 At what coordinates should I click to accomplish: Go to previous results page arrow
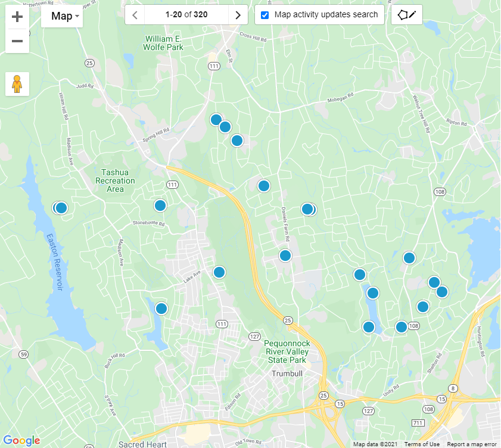click(134, 14)
